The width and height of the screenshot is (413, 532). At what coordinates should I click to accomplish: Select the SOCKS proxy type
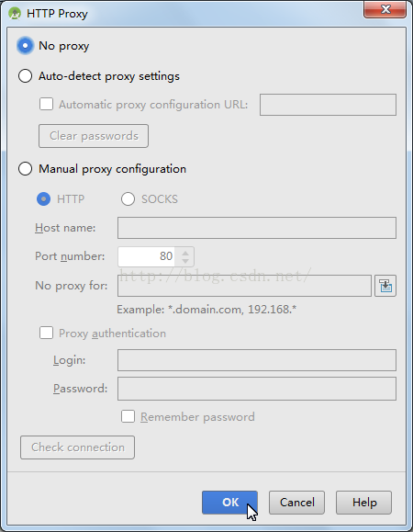(x=128, y=199)
